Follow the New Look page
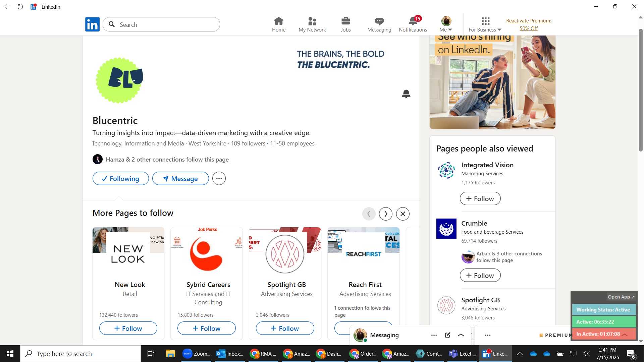The width and height of the screenshot is (644, 362). 128,328
